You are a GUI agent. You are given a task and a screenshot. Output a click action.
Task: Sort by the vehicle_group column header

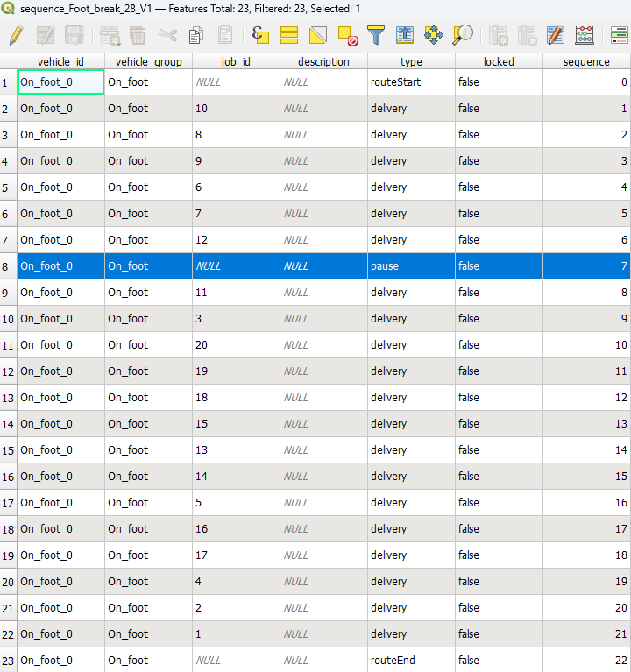click(x=149, y=61)
